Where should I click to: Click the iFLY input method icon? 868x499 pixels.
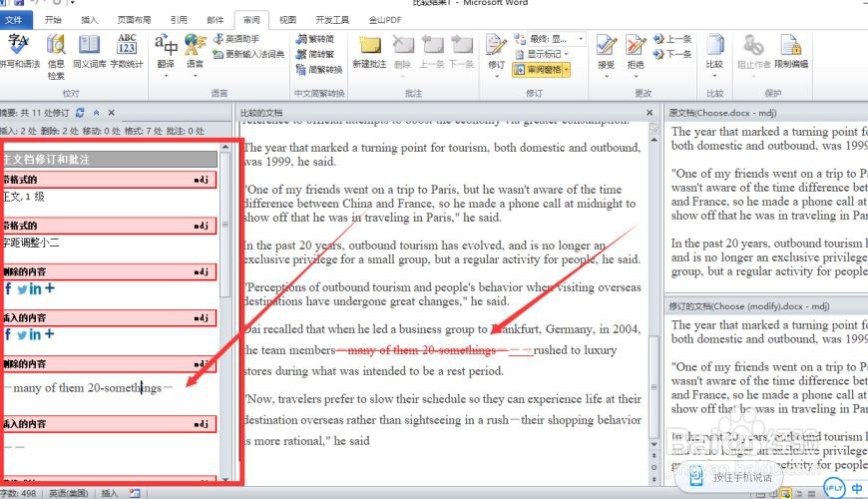(x=834, y=488)
